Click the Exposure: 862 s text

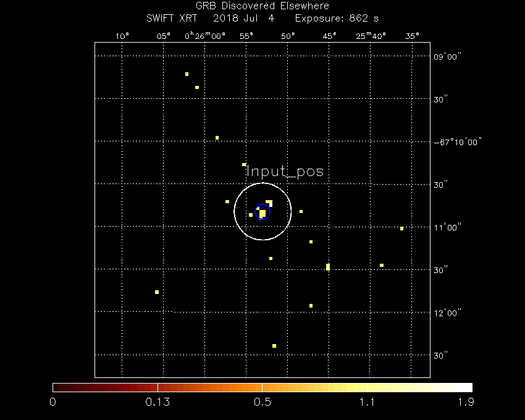[x=337, y=19]
